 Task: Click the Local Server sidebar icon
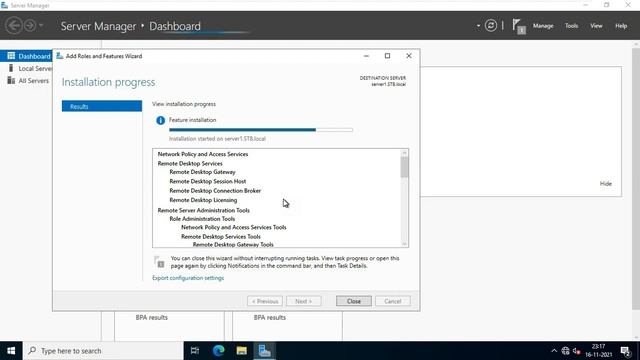click(x=11, y=68)
